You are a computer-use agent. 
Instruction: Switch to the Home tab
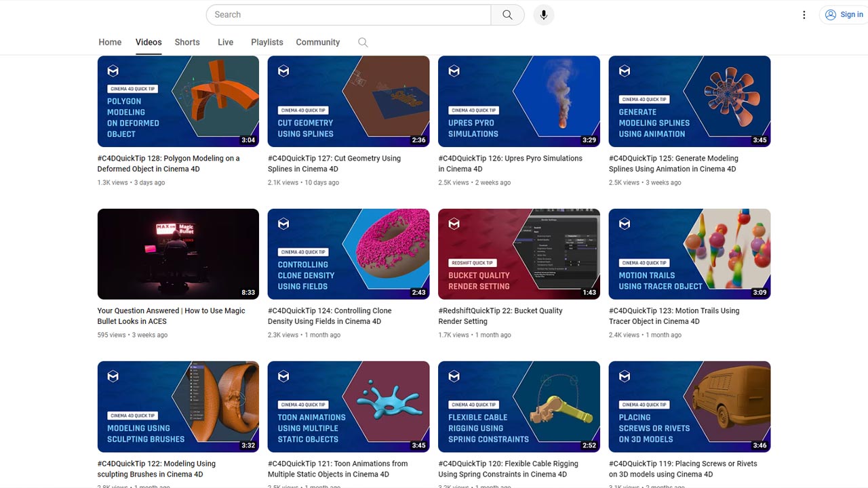[x=110, y=42]
